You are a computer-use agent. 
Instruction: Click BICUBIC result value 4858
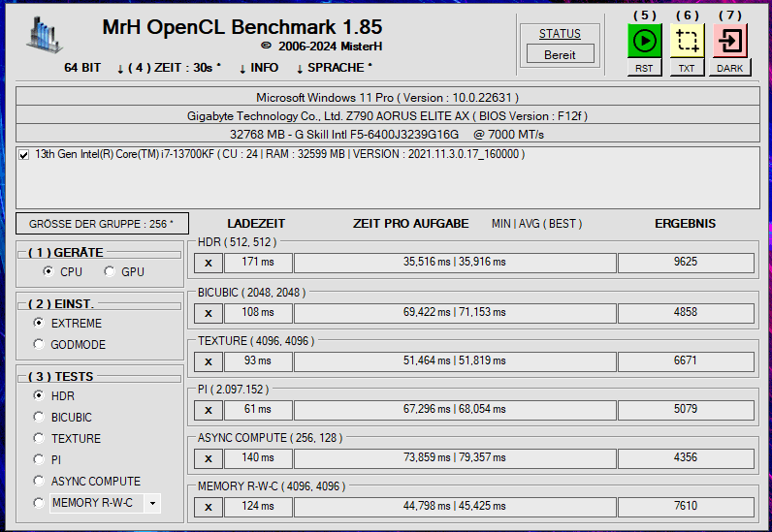(x=686, y=312)
